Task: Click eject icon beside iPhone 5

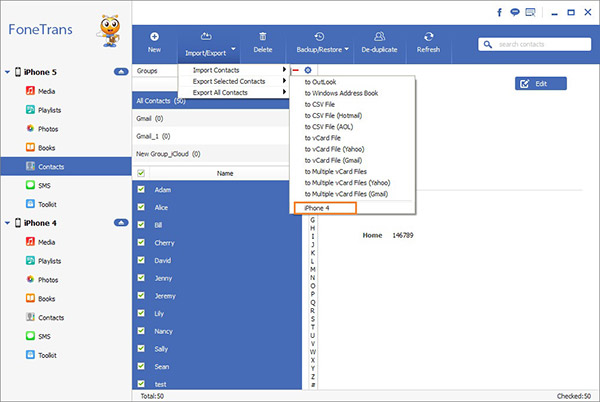Action: click(x=121, y=72)
